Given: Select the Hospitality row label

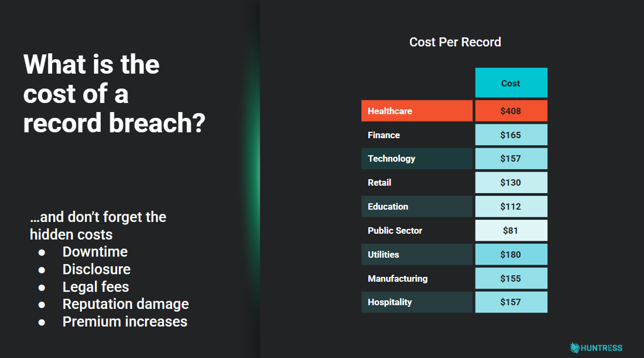Looking at the screenshot, I should (x=417, y=302).
